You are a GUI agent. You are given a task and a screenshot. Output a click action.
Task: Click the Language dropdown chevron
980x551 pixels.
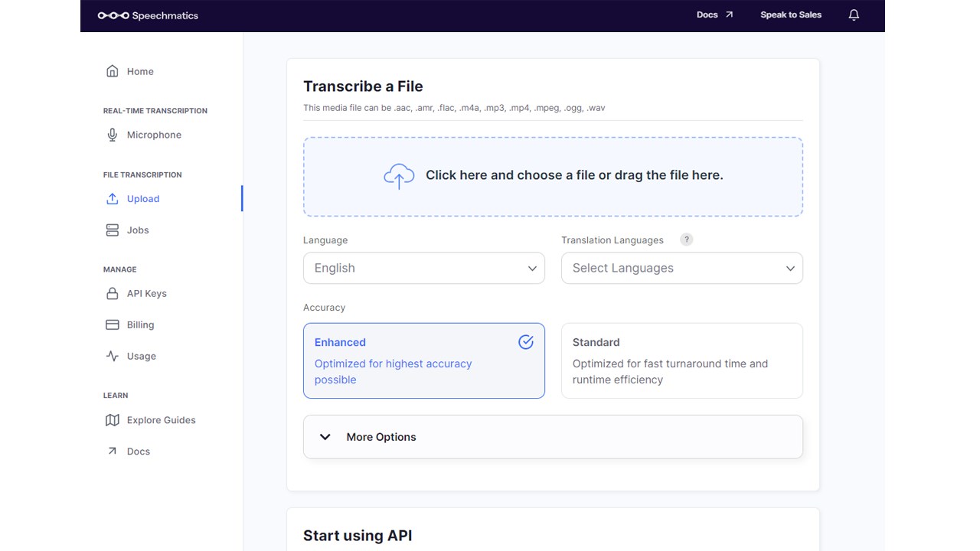click(x=532, y=269)
